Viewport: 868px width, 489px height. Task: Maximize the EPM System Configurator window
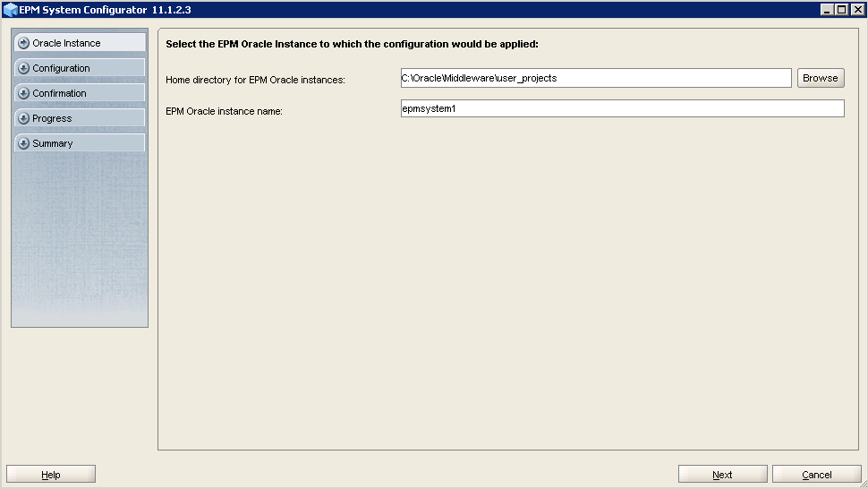click(841, 10)
